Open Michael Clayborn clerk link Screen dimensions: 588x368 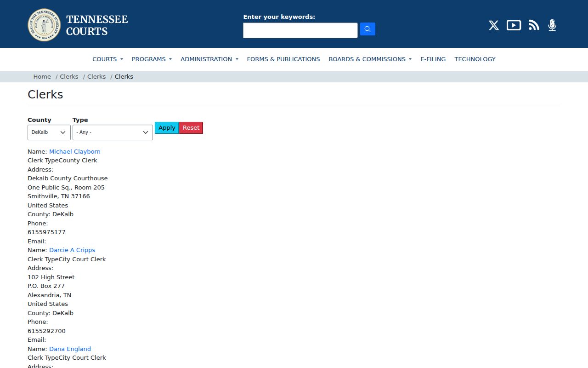(x=75, y=151)
